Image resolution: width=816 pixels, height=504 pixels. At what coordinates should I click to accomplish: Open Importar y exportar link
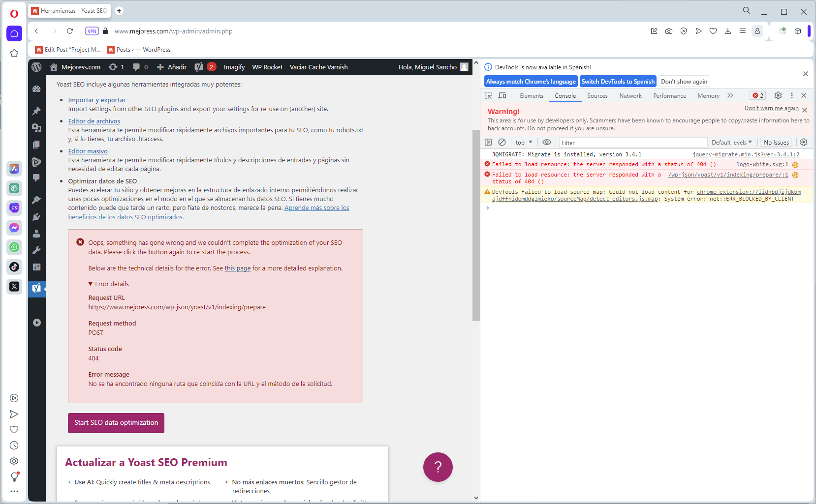[x=96, y=100]
